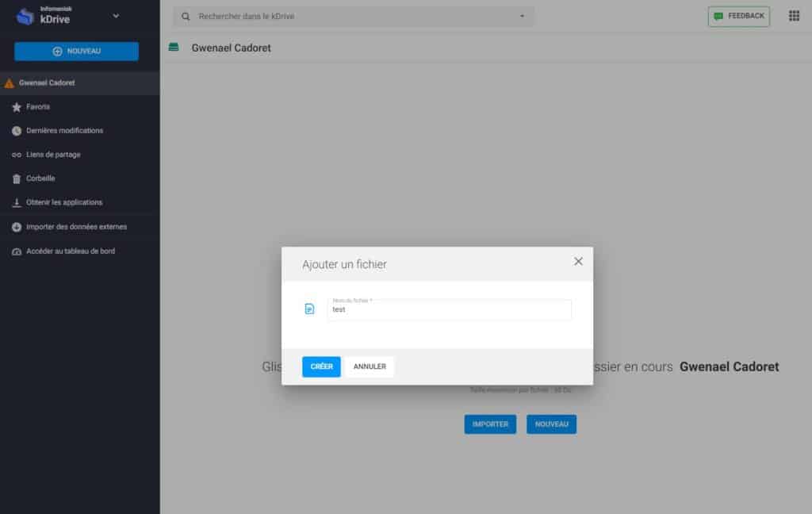Viewport: 812px width, 514px height.
Task: Click the file name input containing test
Action: point(450,310)
